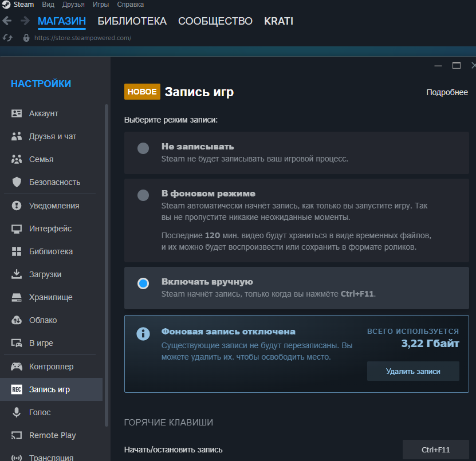Click the lock icon beside the store URL
Screen dimensions: 476x461
(x=26, y=38)
